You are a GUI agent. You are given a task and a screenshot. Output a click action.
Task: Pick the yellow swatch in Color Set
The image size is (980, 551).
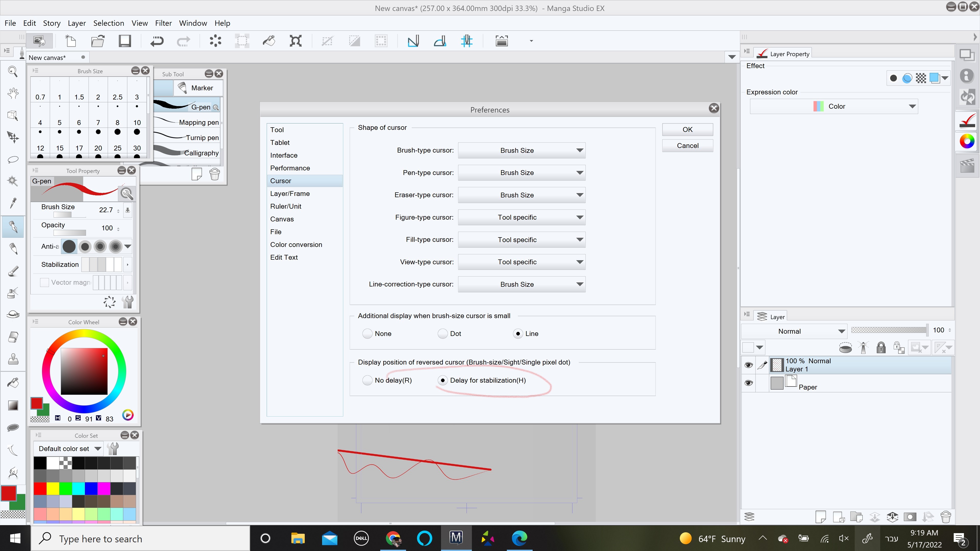(x=53, y=488)
